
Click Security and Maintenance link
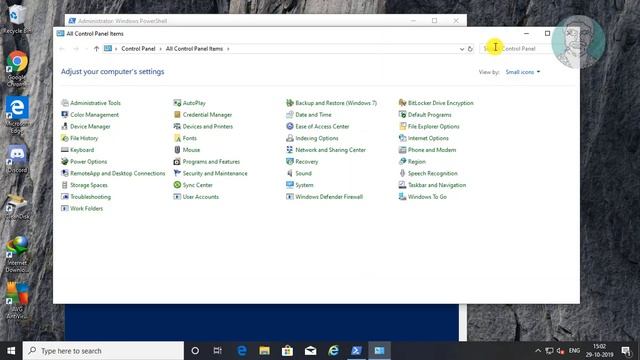pos(215,173)
